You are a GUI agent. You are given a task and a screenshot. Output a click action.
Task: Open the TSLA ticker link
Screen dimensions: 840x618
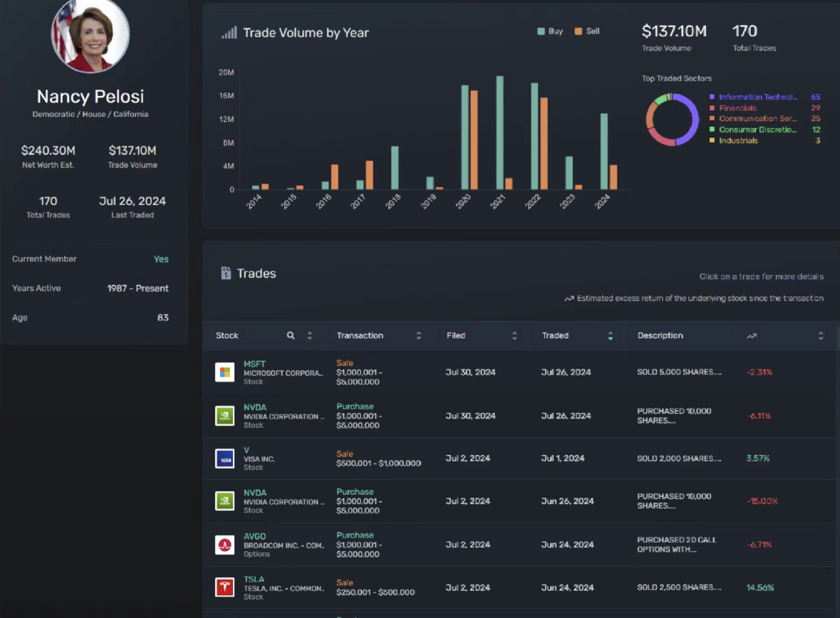[x=254, y=579]
